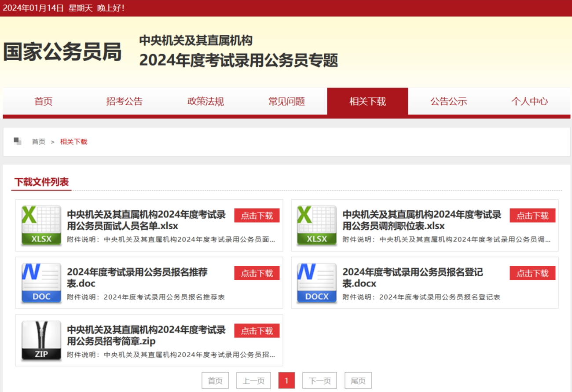Open file title 公务员报名推荐表.doc
The height and width of the screenshot is (392, 572).
pyautogui.click(x=137, y=278)
